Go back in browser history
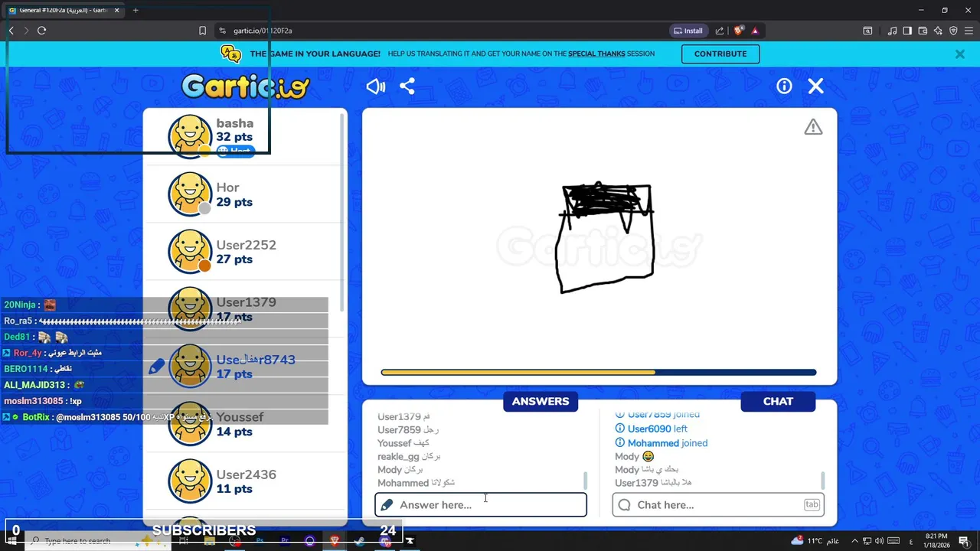The height and width of the screenshot is (551, 980). point(11,31)
